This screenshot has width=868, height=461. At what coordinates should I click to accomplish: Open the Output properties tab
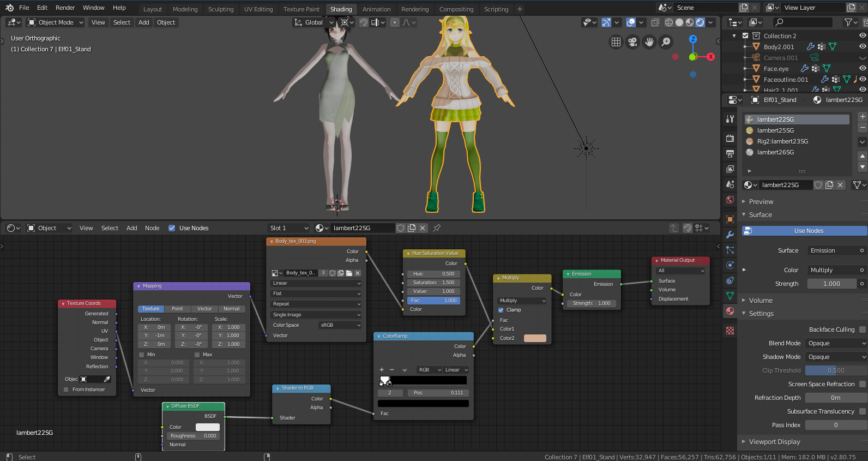point(730,154)
